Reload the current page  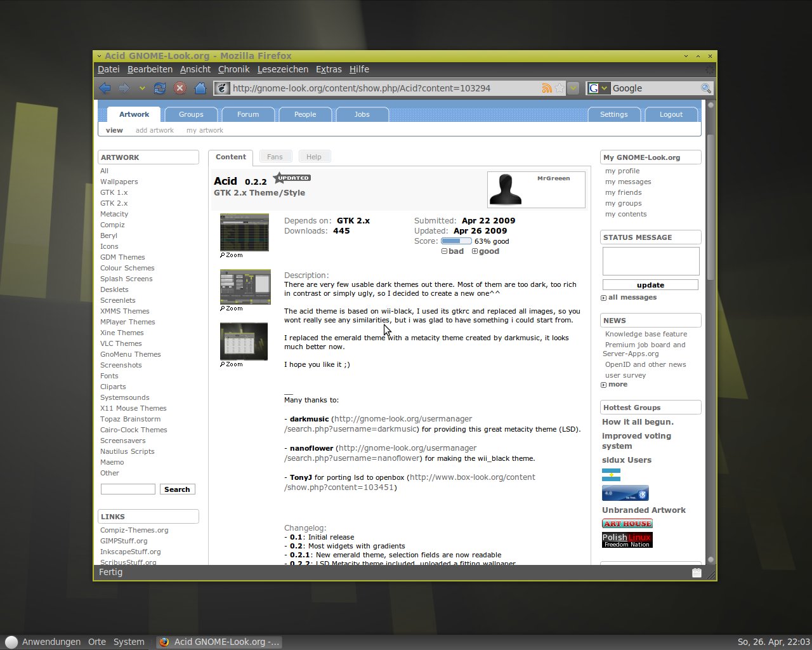click(x=160, y=88)
